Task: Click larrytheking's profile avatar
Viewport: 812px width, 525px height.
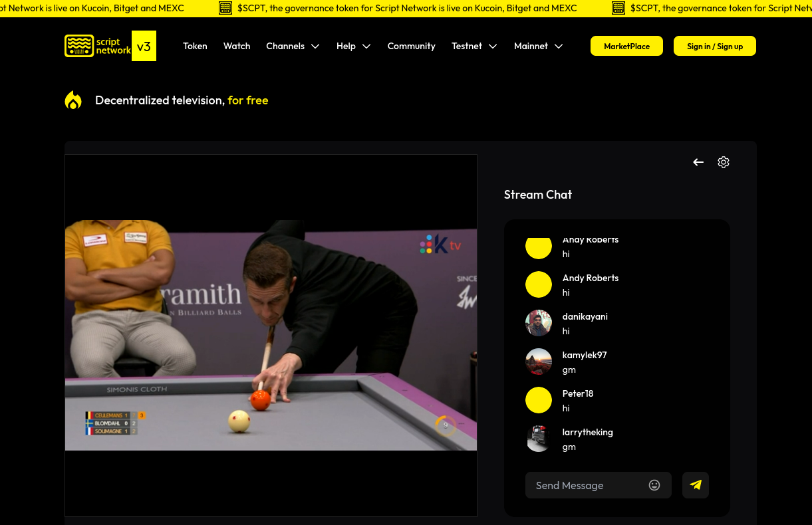Action: 539,439
